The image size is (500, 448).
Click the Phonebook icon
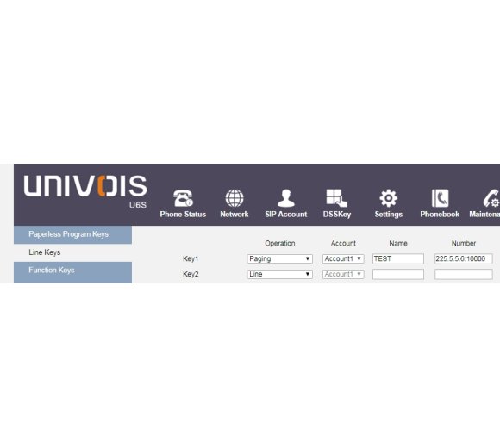pos(440,198)
